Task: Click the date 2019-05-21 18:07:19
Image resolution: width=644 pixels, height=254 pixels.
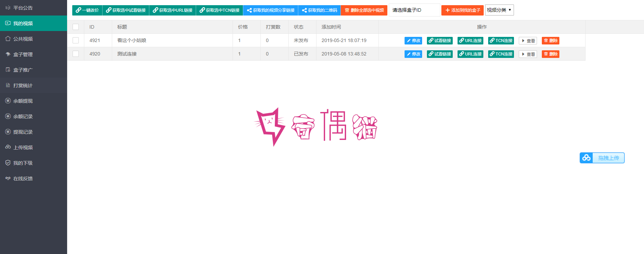Action: click(344, 40)
